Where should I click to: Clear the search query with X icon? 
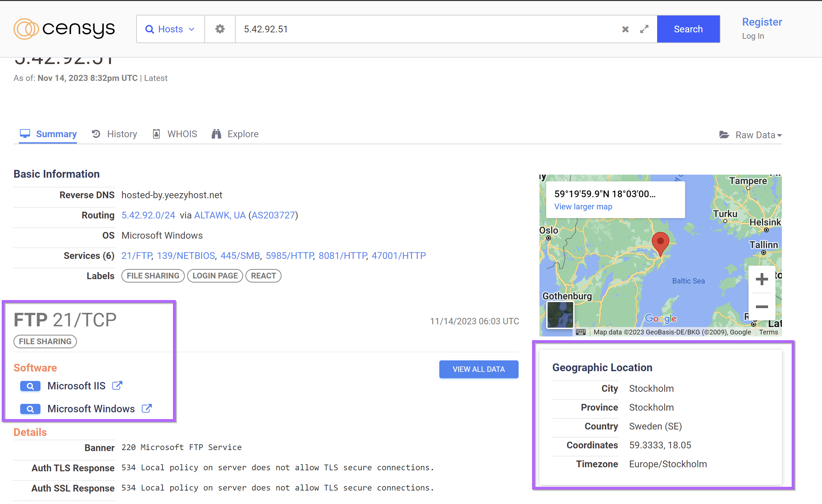point(625,29)
